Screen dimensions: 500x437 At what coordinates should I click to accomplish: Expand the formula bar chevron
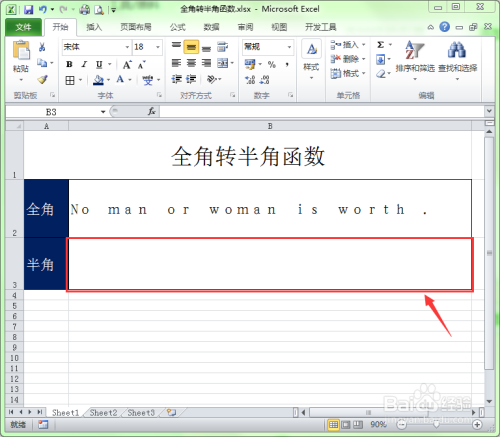click(x=489, y=111)
